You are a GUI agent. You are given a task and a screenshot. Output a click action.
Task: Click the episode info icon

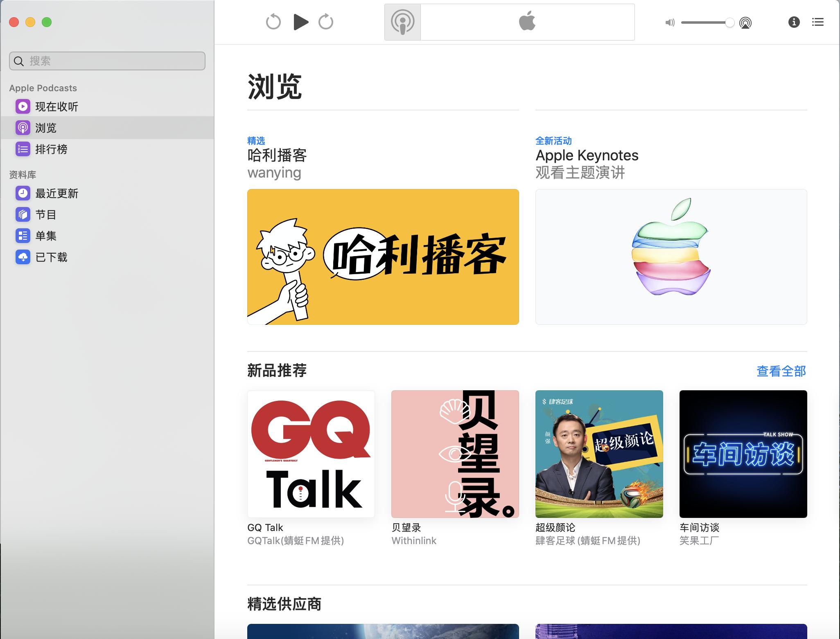point(794,22)
